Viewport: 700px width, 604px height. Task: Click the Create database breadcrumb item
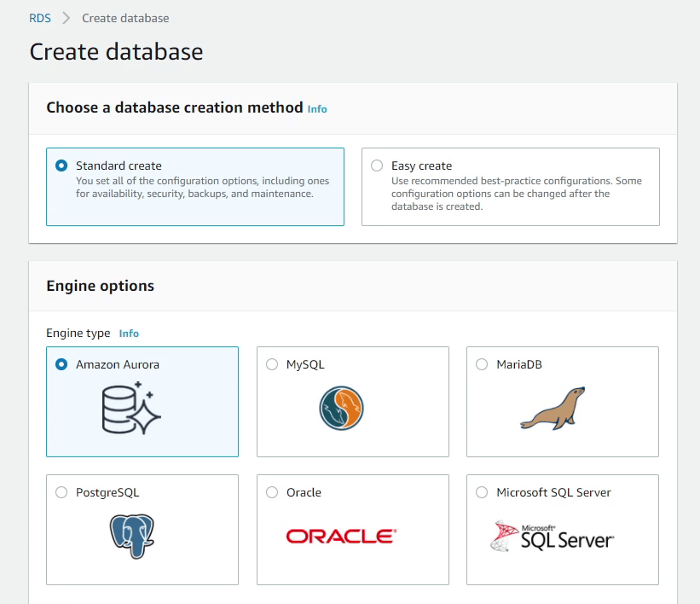pyautogui.click(x=125, y=18)
